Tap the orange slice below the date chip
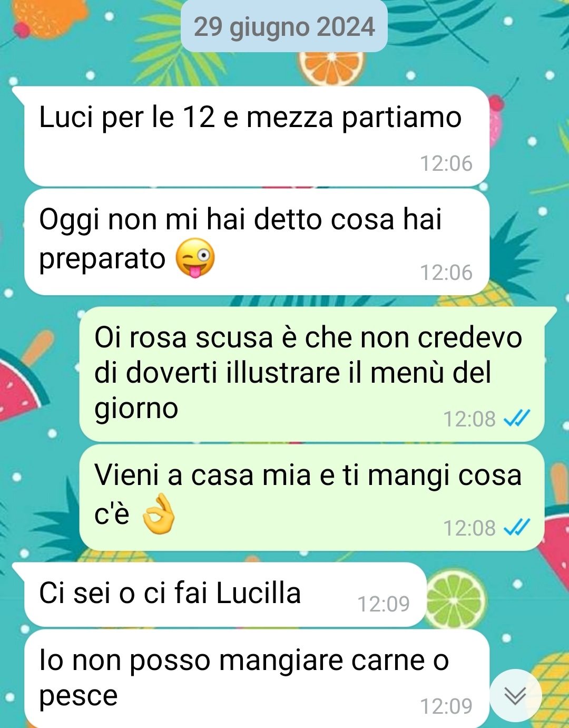The height and width of the screenshot is (728, 569). tap(332, 69)
